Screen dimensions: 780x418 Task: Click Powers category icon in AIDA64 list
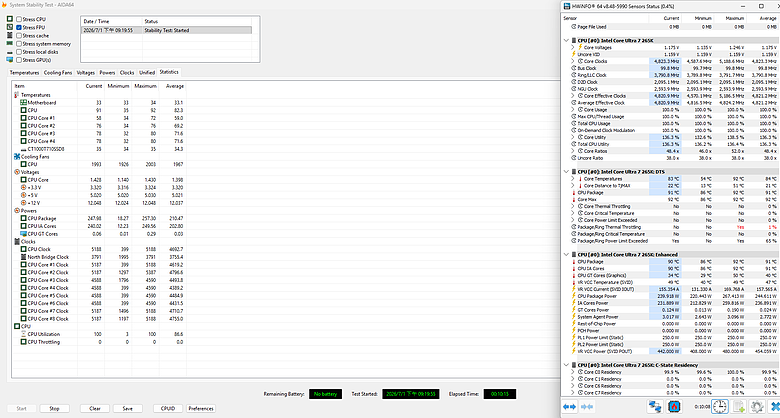17,211
